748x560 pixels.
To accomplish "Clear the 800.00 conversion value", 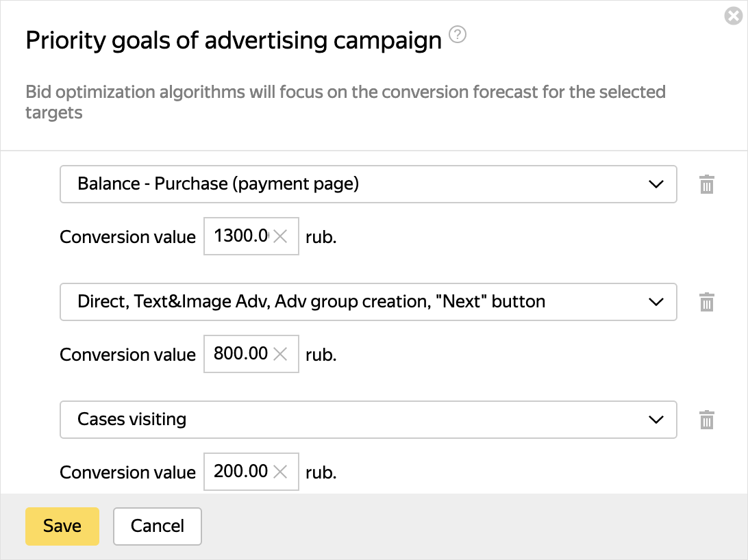I will [x=280, y=355].
